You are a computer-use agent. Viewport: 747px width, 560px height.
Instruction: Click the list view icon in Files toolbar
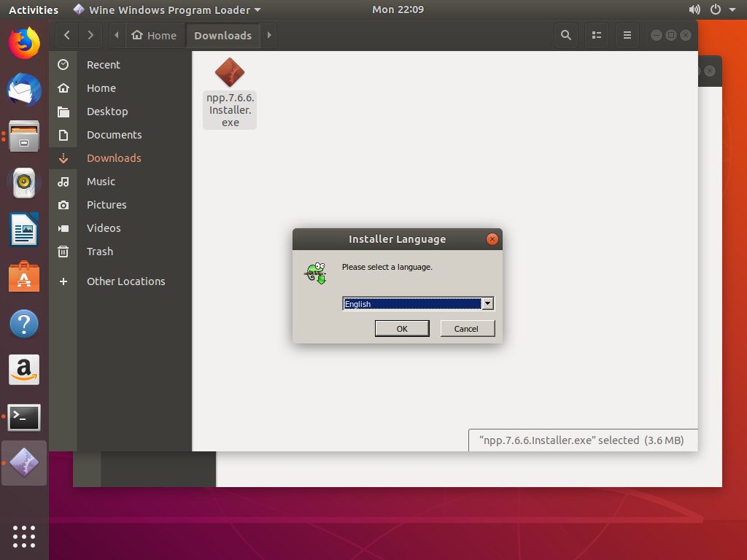[x=597, y=34]
